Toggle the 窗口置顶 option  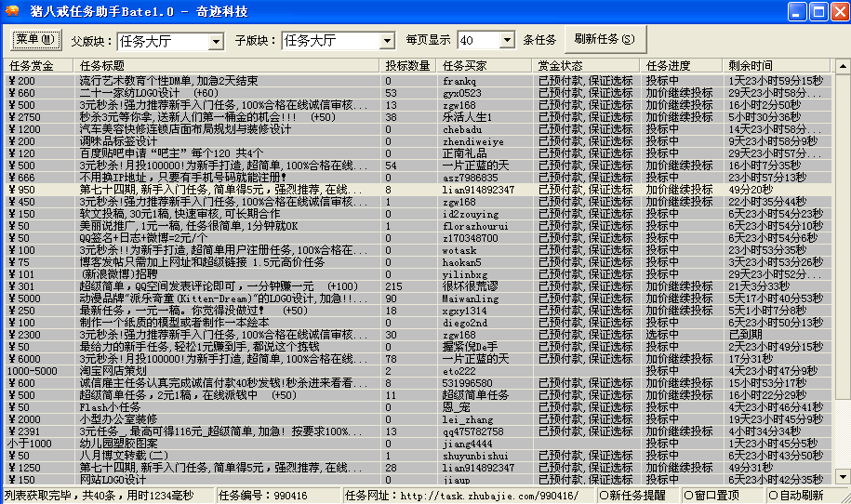click(x=711, y=496)
